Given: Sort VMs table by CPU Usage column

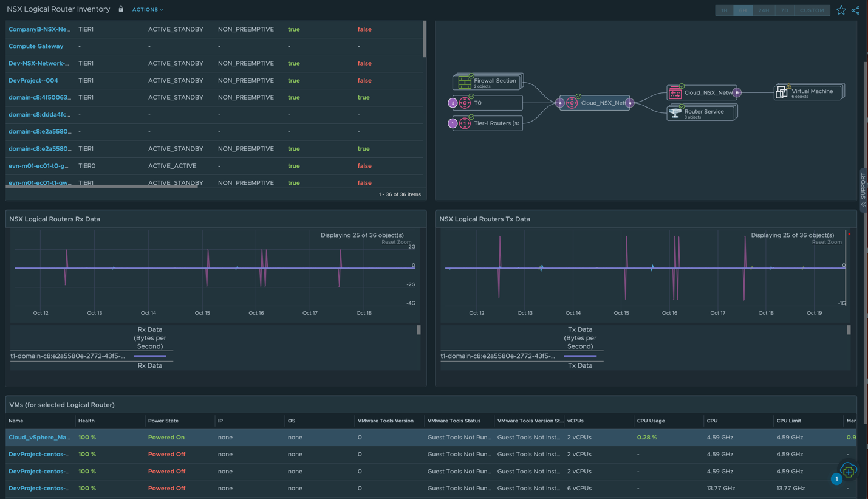Looking at the screenshot, I should [x=651, y=421].
